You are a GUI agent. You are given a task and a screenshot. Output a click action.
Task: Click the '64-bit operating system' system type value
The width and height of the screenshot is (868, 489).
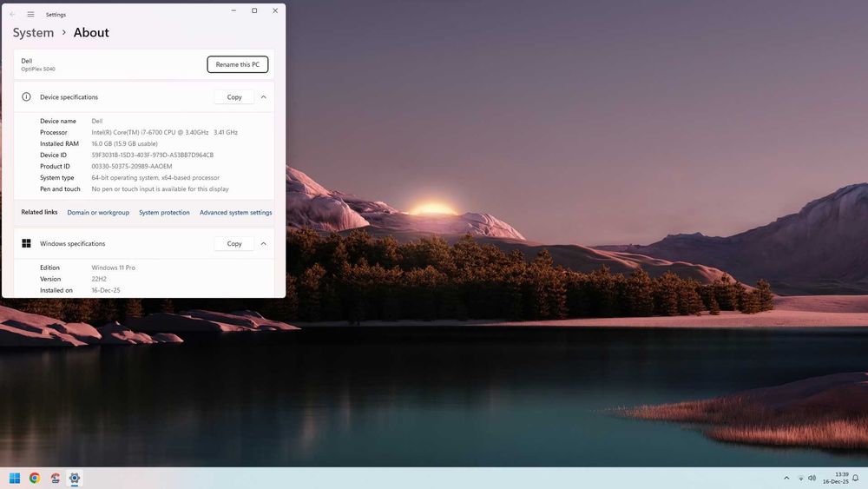coord(155,178)
